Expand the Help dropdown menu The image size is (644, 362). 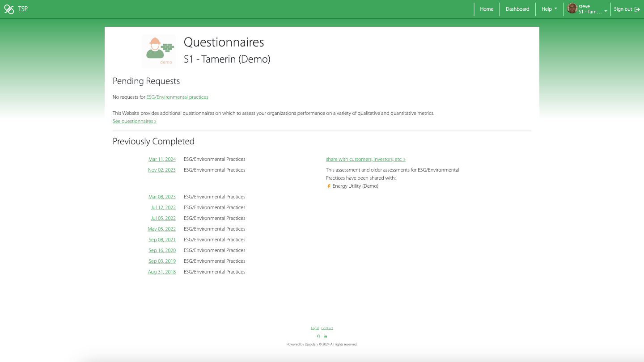(x=549, y=9)
